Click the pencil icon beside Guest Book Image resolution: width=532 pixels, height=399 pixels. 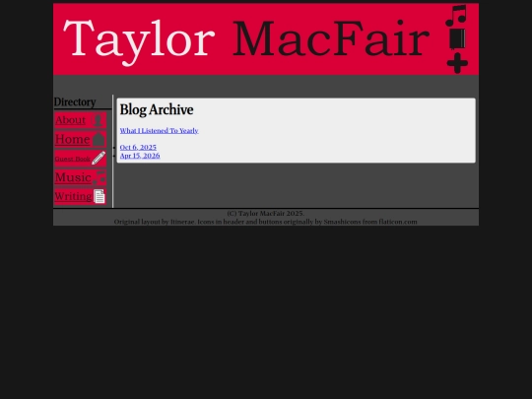99,158
